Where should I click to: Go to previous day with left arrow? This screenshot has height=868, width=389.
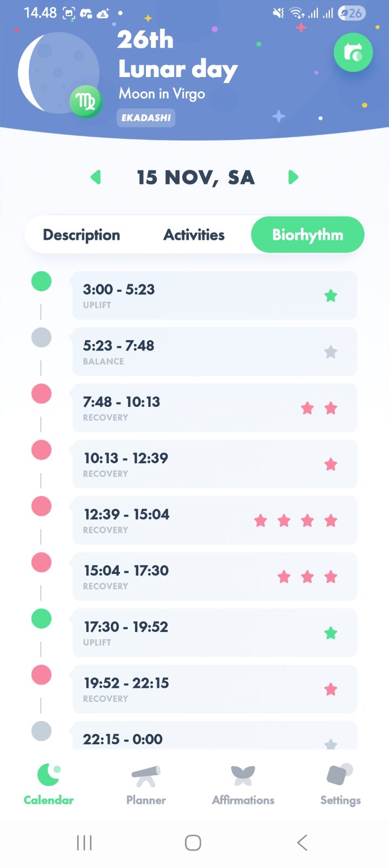point(96,177)
